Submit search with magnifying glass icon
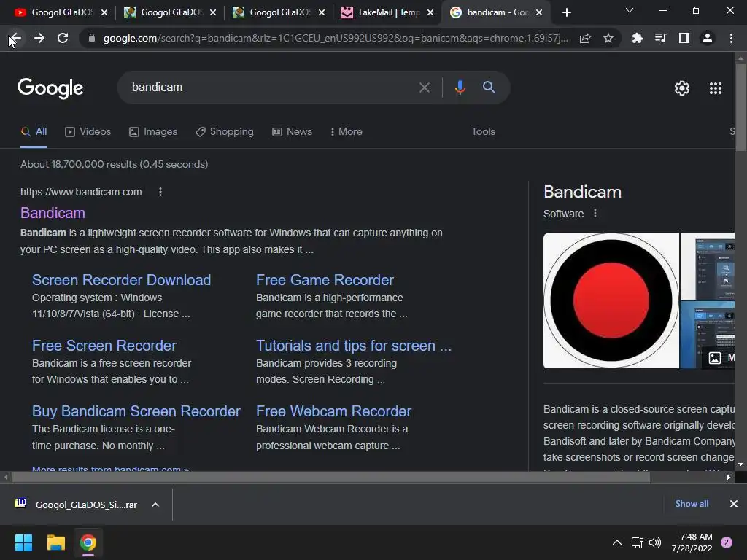 pos(489,87)
